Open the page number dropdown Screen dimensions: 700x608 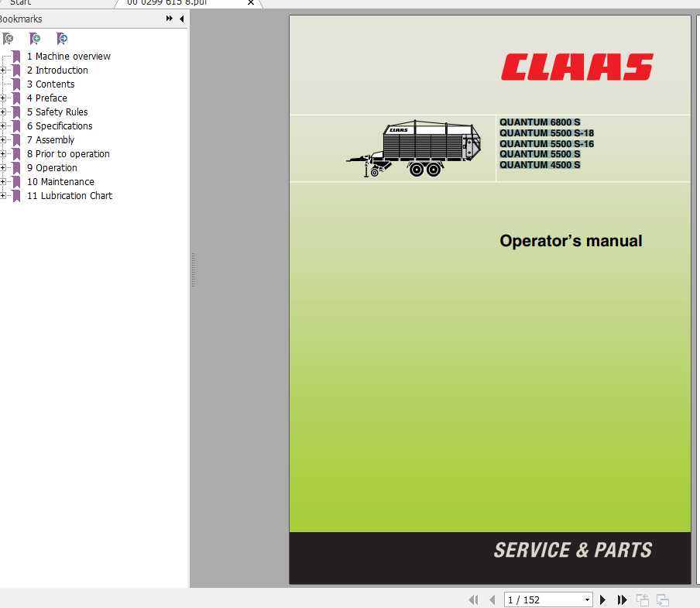tap(586, 599)
